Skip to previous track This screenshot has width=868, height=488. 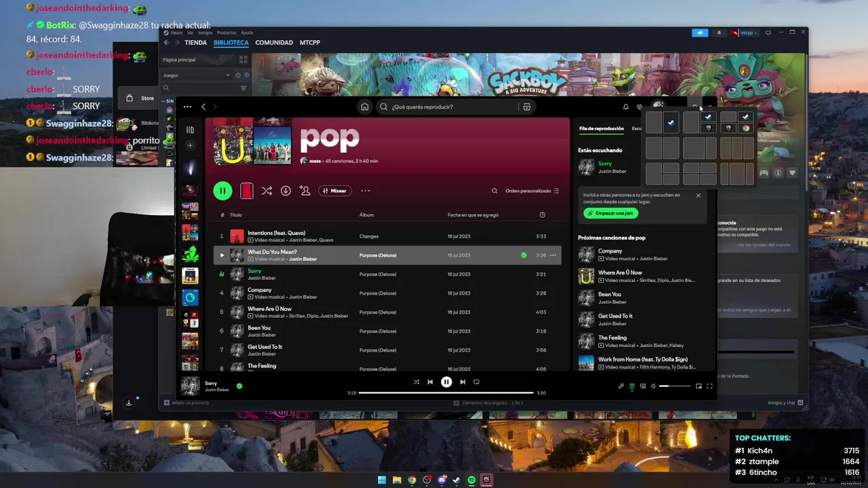[430, 382]
